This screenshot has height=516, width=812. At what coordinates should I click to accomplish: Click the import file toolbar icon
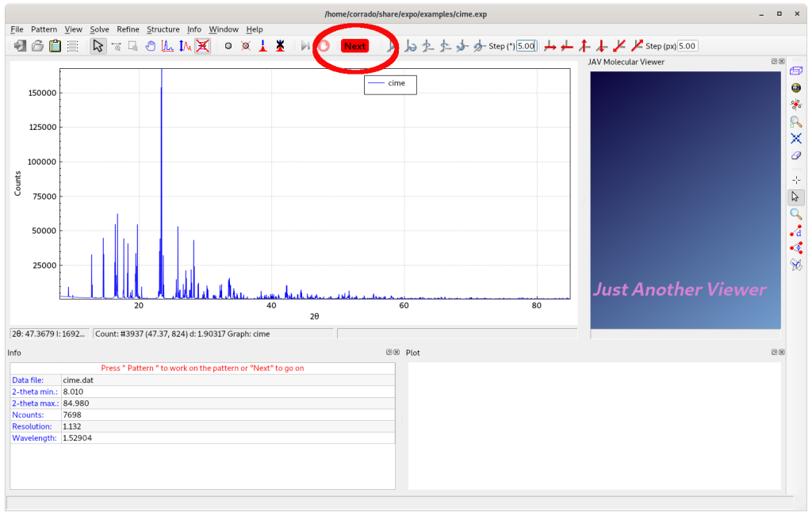[x=20, y=46]
